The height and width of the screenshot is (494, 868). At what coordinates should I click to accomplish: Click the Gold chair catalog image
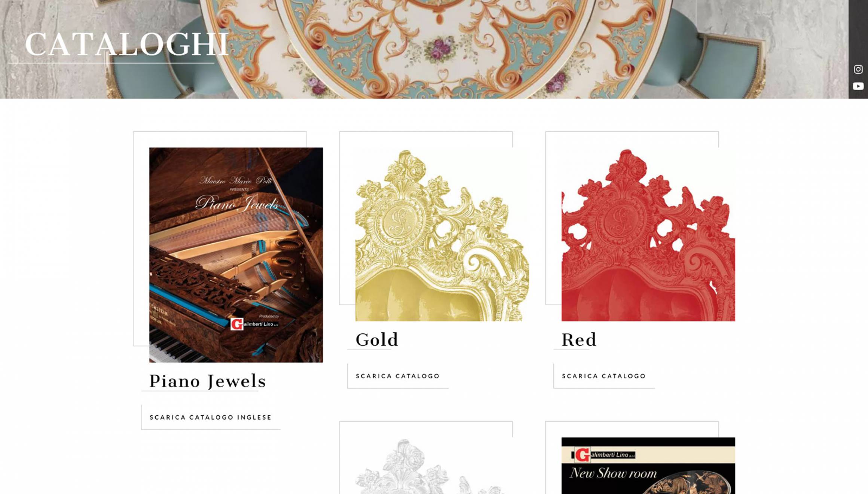coord(442,234)
